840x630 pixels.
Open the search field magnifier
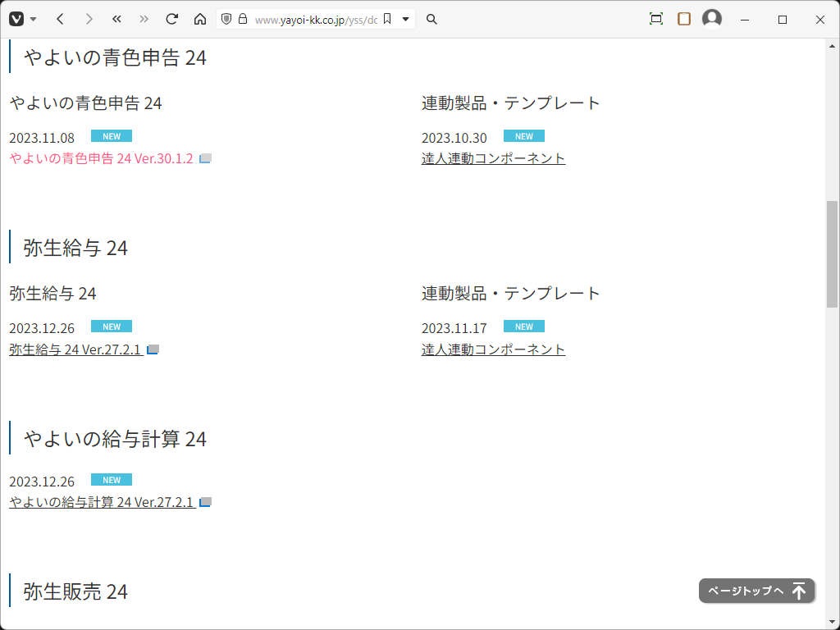(431, 20)
